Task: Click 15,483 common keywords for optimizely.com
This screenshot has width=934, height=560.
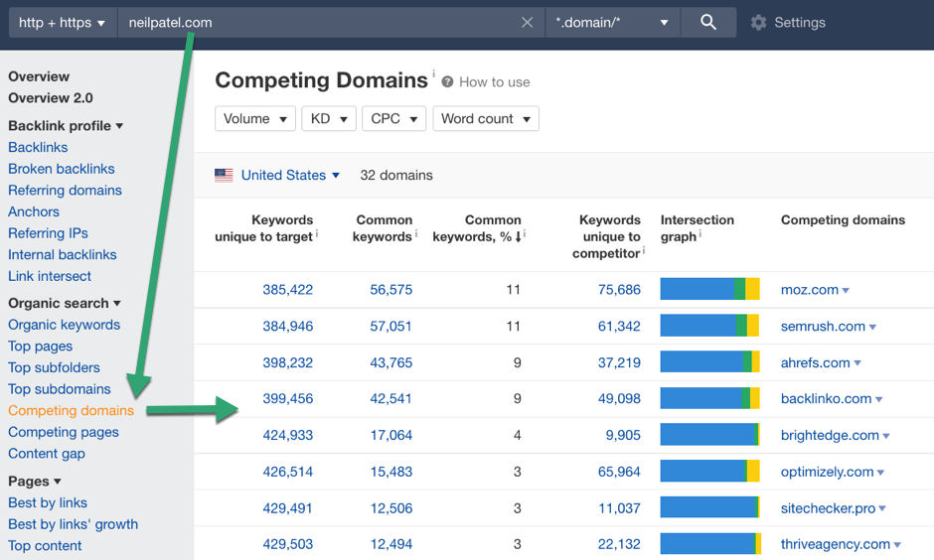Action: [390, 472]
